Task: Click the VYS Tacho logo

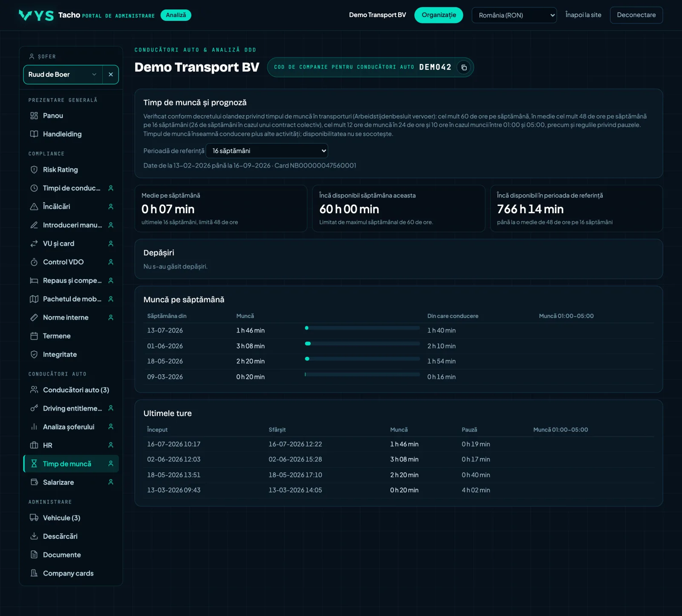Action: [49, 15]
